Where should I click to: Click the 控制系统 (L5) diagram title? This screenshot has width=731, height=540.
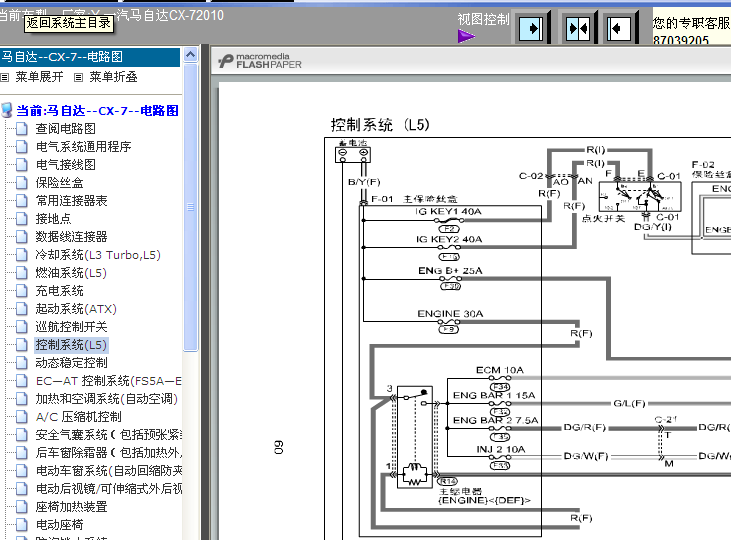coord(380,125)
